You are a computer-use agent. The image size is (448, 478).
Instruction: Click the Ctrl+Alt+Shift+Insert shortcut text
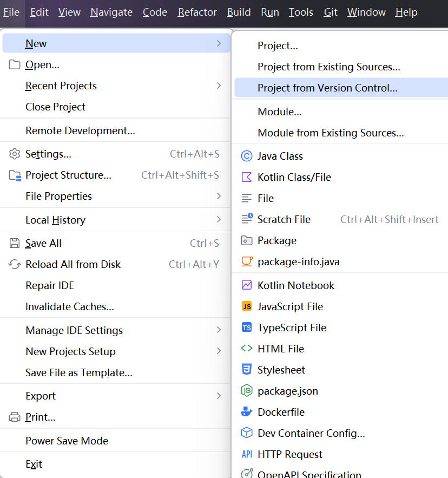[389, 219]
